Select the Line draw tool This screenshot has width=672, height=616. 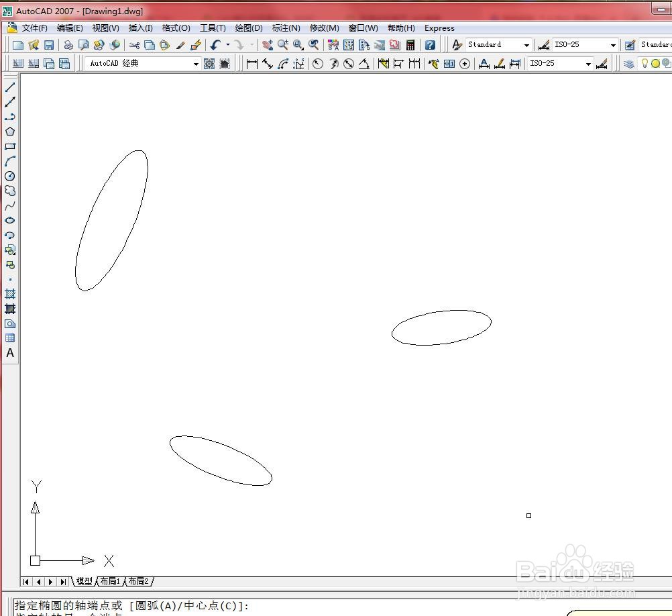(10, 87)
